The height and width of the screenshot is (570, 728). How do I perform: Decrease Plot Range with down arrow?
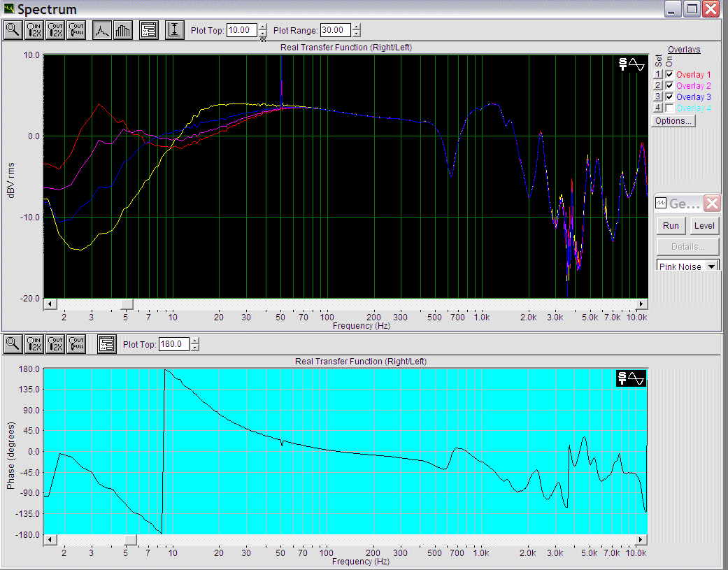click(x=356, y=34)
